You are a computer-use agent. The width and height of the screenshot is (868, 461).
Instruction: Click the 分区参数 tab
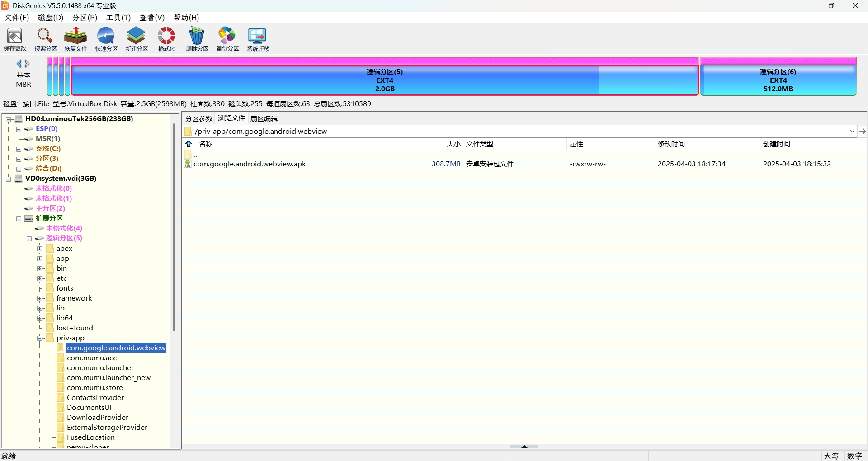point(198,118)
